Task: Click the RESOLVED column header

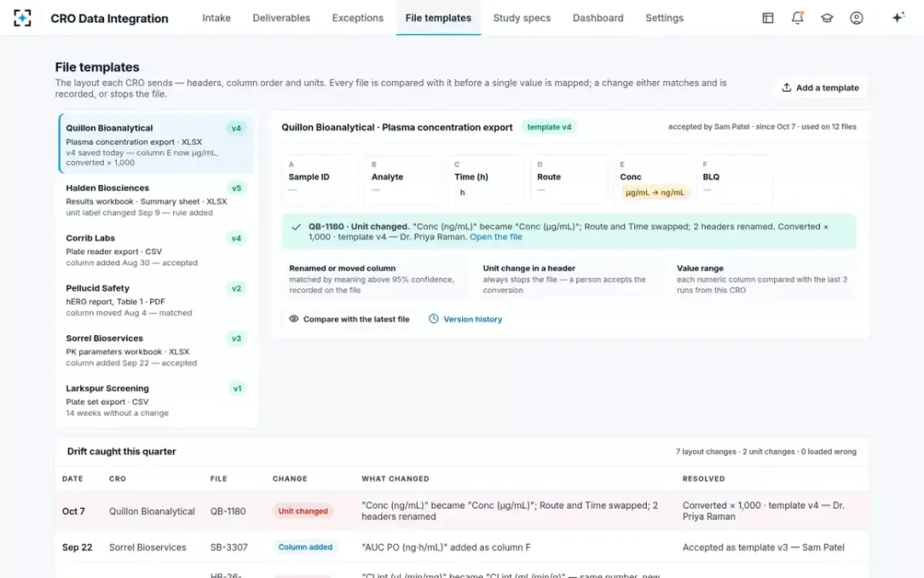Action: [704, 479]
